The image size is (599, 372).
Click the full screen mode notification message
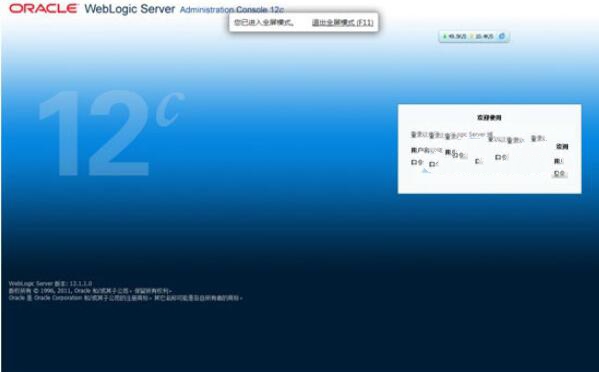tap(264, 23)
